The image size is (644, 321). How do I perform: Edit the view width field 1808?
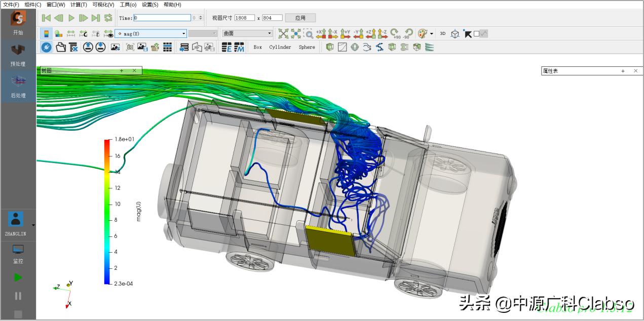[x=244, y=18]
